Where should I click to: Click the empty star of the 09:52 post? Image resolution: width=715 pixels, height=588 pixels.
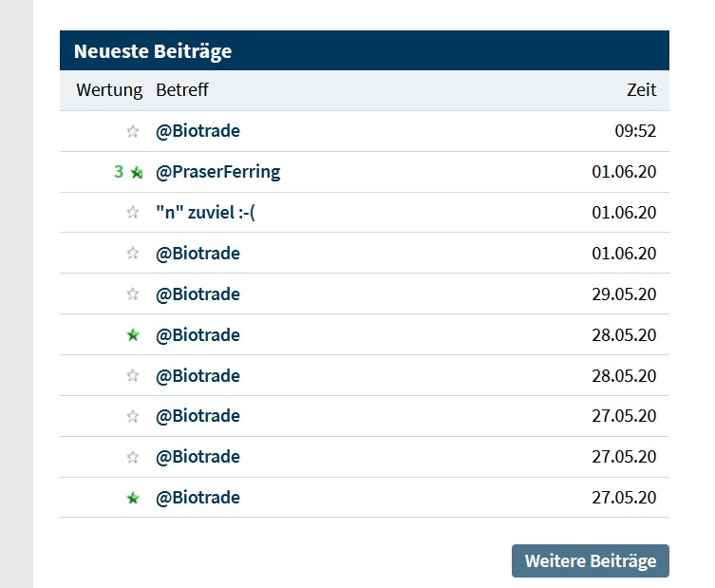point(133,132)
